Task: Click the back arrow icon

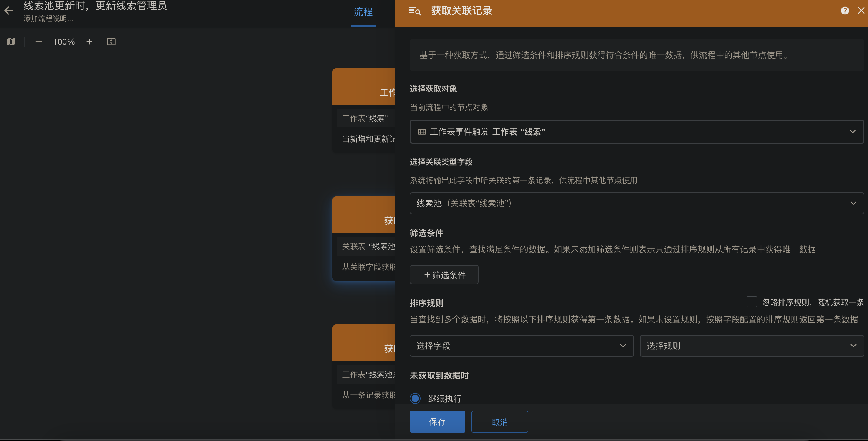Action: [x=8, y=11]
